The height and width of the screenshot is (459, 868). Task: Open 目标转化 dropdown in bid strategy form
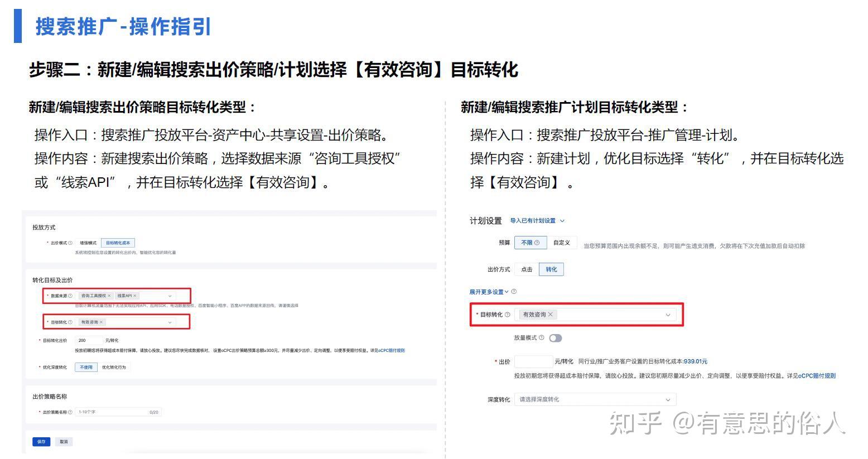170,322
